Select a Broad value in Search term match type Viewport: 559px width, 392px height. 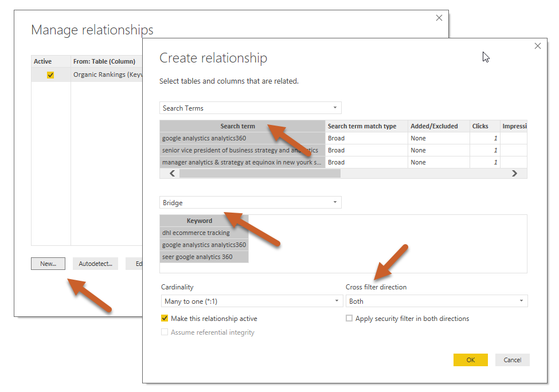(336, 138)
